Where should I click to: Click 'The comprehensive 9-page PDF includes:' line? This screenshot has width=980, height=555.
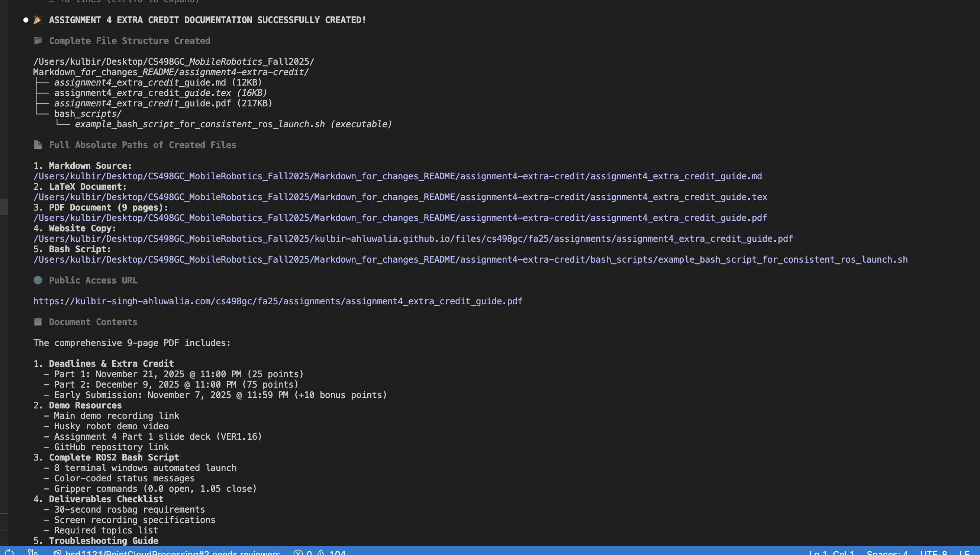[132, 343]
